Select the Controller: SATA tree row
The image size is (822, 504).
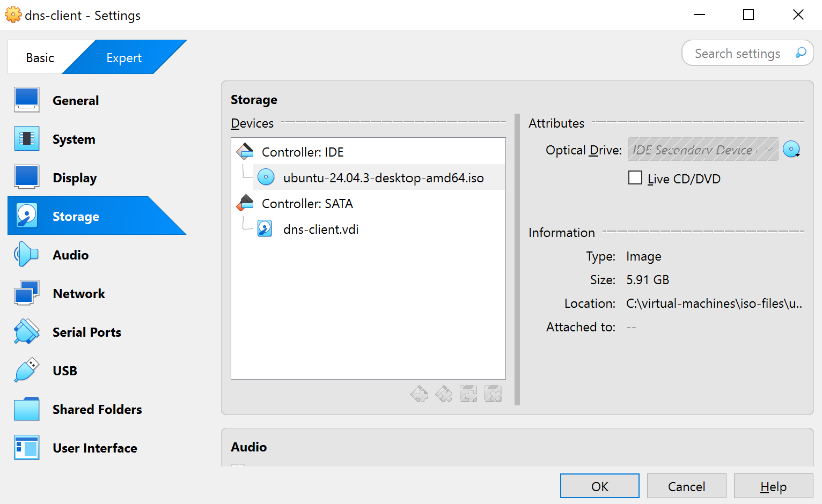coord(368,203)
